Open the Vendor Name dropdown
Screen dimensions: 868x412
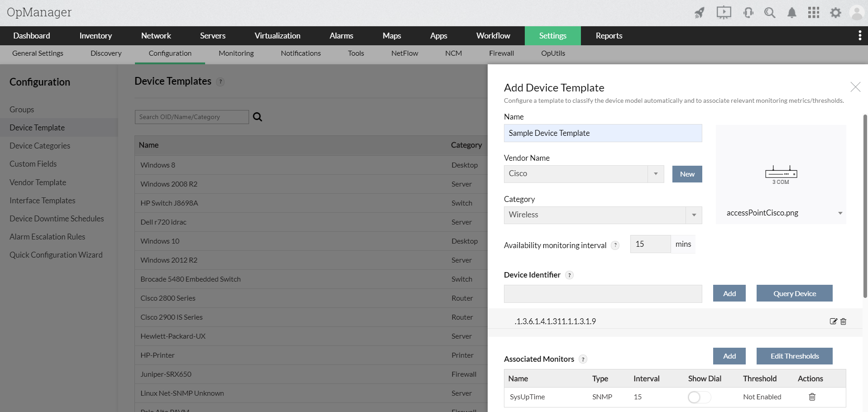(656, 173)
